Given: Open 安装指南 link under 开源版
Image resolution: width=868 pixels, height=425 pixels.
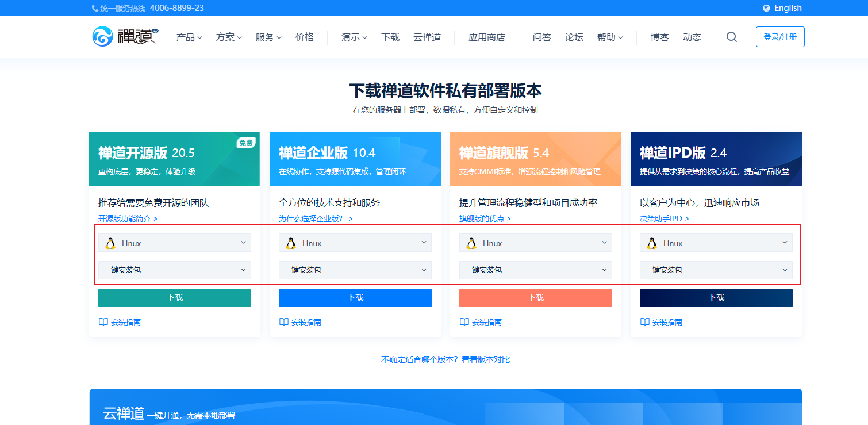Looking at the screenshot, I should tap(126, 322).
